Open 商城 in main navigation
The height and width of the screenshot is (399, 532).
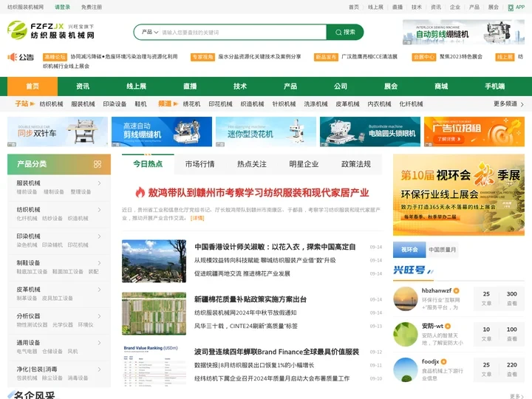[x=441, y=86]
